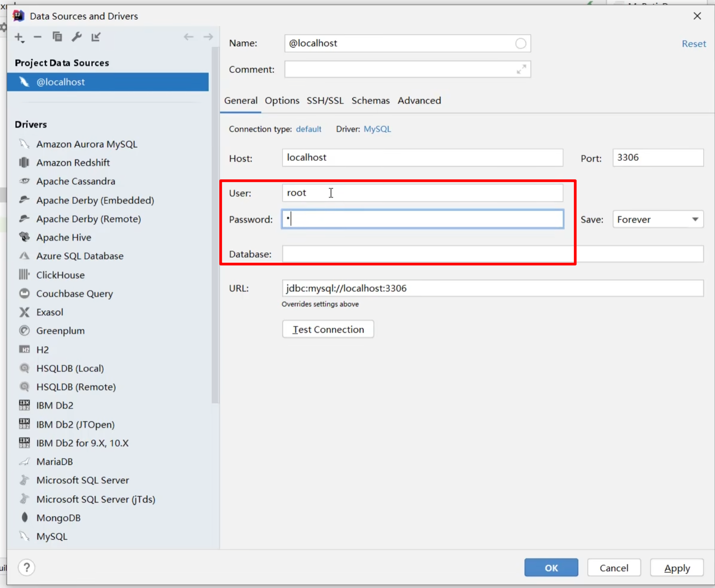715x588 pixels.
Task: Click the Host field containing localhost
Action: (x=422, y=158)
